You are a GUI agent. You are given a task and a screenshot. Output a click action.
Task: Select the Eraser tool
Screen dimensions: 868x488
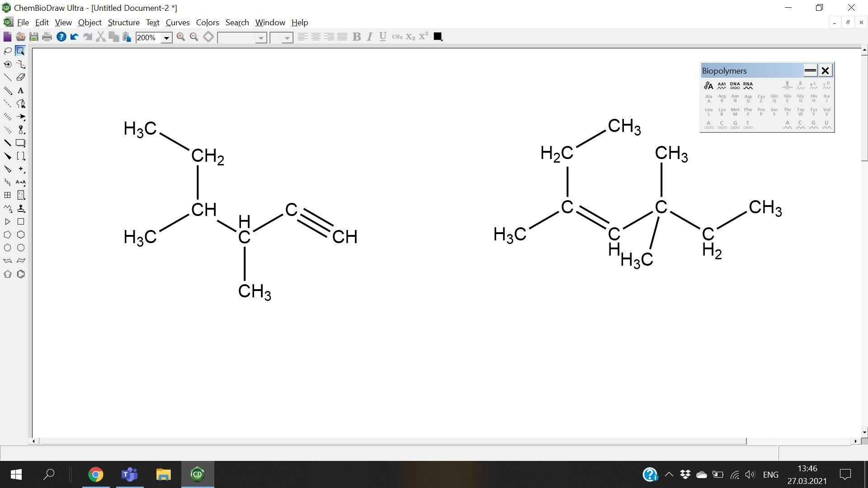point(21,77)
